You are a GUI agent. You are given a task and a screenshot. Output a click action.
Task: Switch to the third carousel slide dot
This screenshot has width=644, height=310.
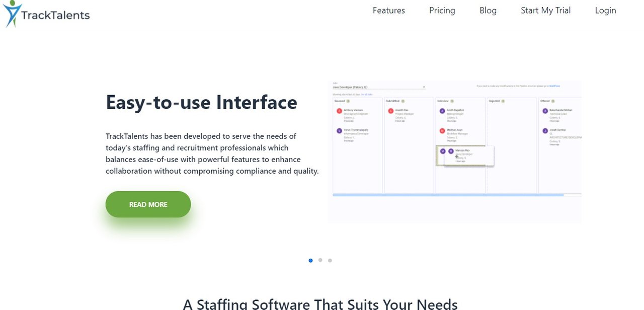(330, 260)
